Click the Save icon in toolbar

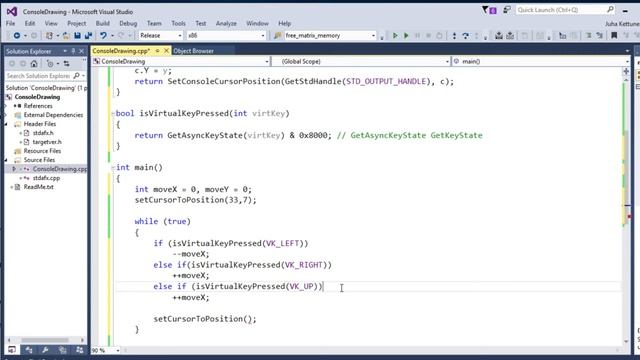point(77,36)
